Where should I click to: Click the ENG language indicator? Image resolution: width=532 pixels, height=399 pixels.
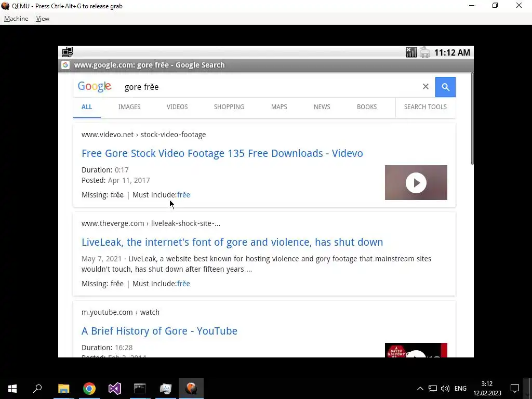pos(460,389)
